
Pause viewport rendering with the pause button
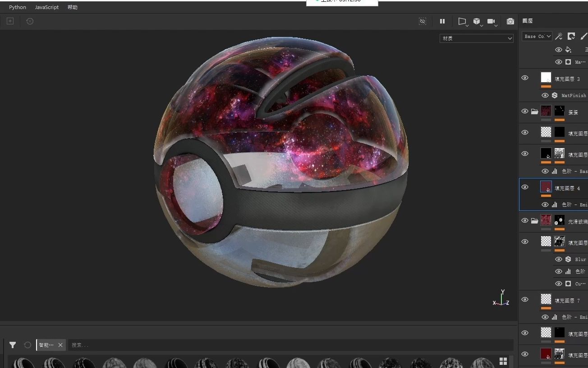[442, 21]
